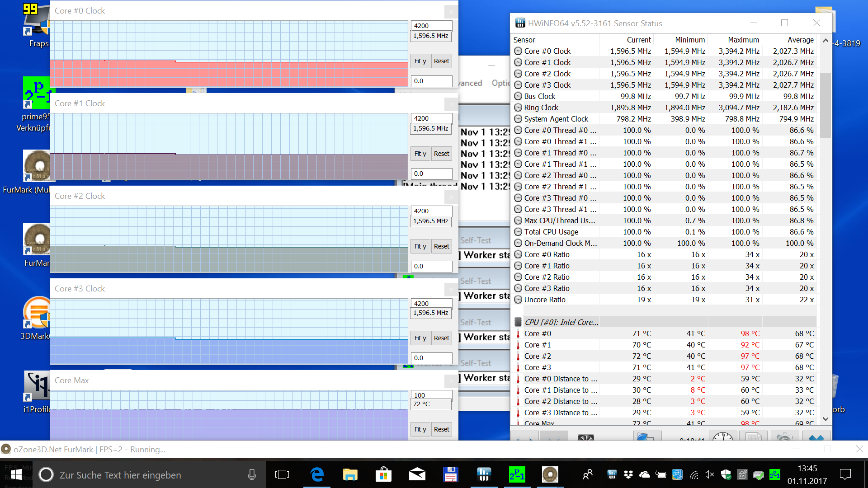868x488 pixels.
Task: Click the 4200 max field of Core #1 Clock
Action: [x=431, y=118]
